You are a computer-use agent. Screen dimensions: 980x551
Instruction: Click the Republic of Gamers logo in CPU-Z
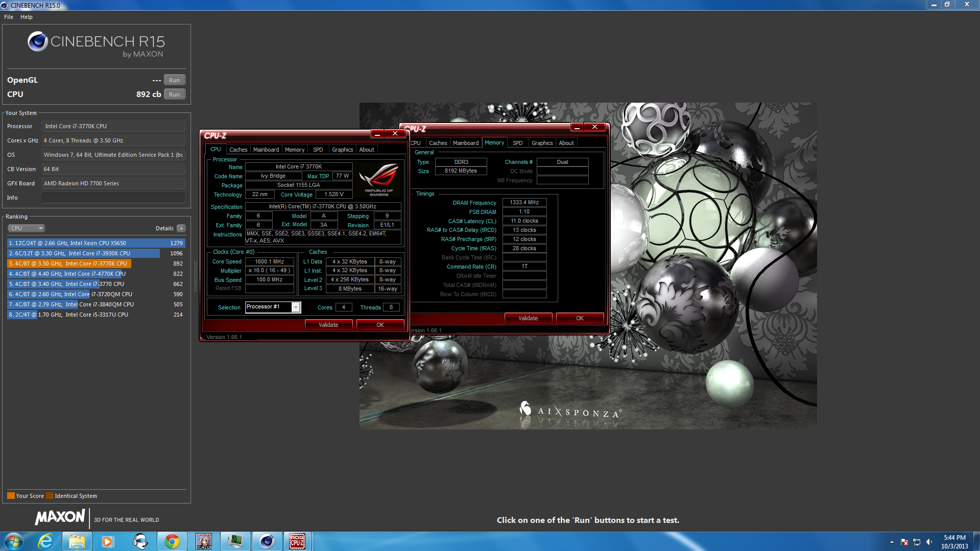pyautogui.click(x=379, y=179)
